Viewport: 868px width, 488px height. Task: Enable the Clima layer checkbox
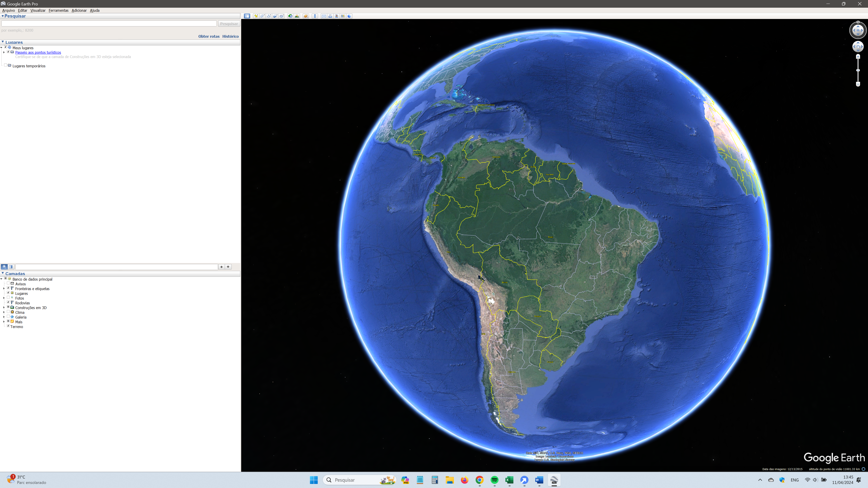[x=8, y=312]
